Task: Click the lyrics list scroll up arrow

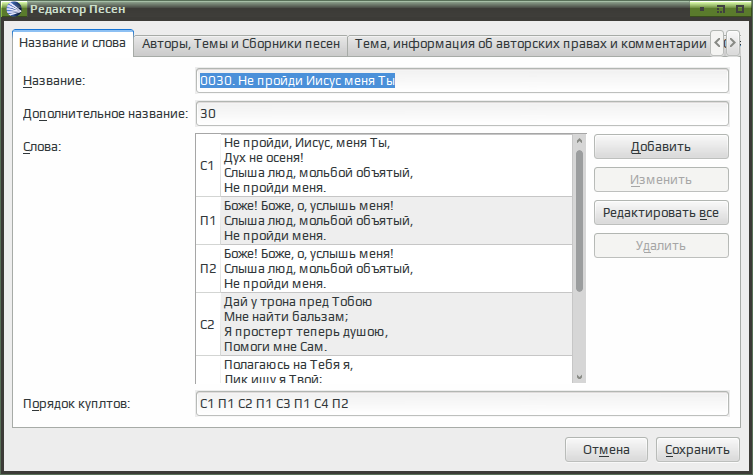Action: coord(579,141)
